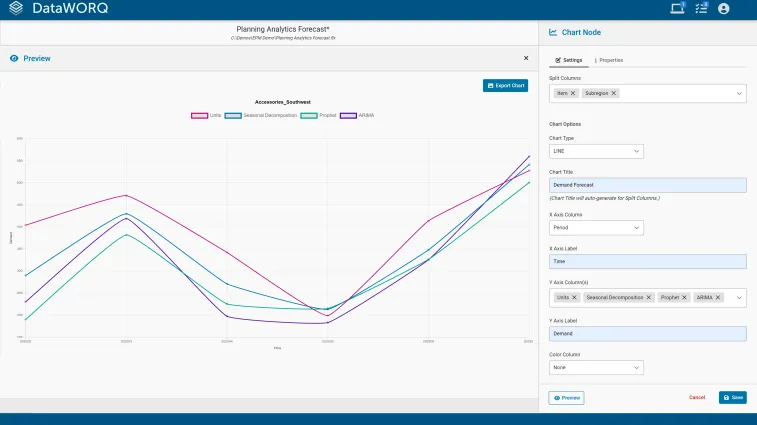The width and height of the screenshot is (757, 425).
Task: Click the DataWORQ brand name
Action: click(70, 8)
